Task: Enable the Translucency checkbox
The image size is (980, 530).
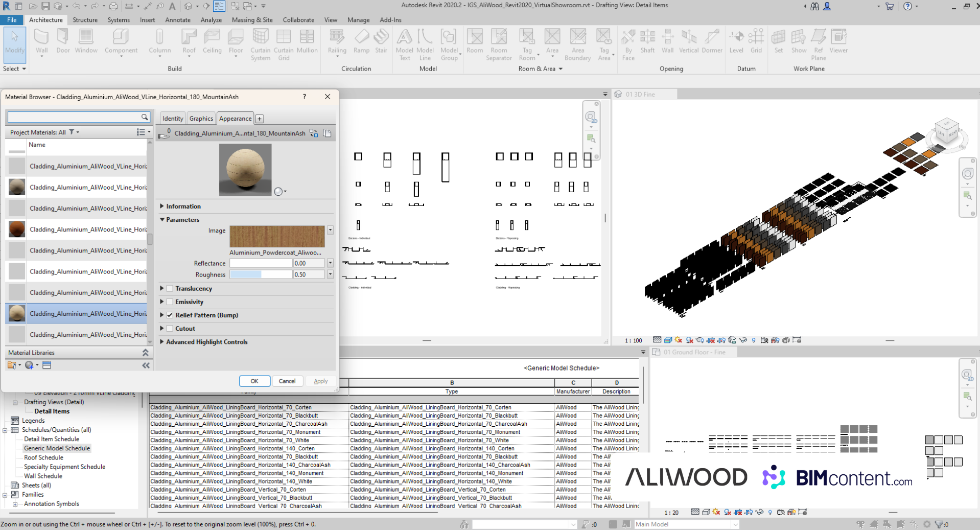Action: pyautogui.click(x=170, y=289)
